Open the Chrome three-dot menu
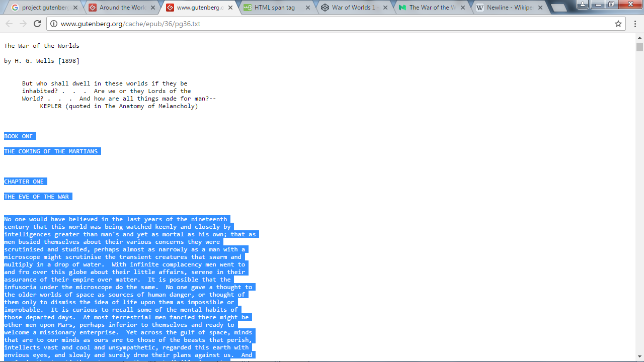This screenshot has height=362, width=644. pyautogui.click(x=635, y=24)
